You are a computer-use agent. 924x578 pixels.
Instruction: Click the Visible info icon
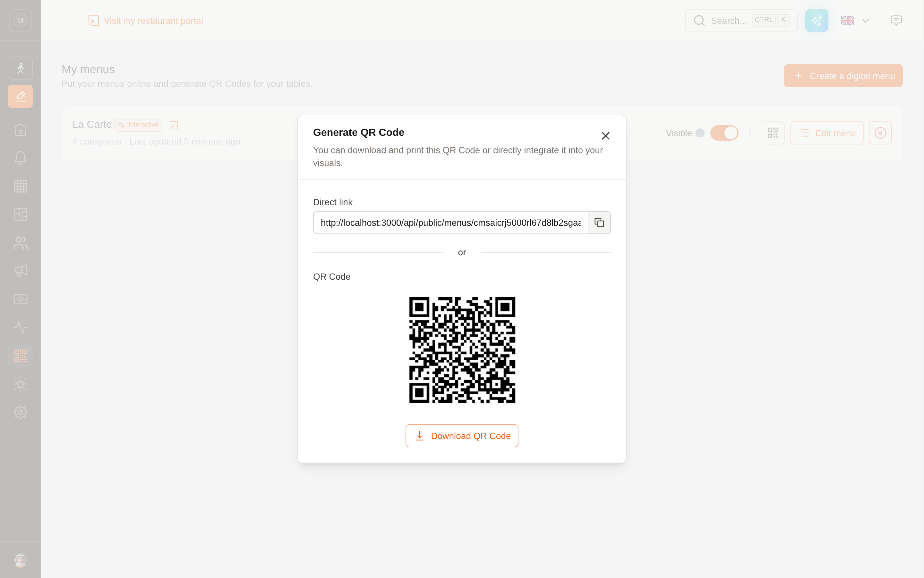(x=700, y=133)
